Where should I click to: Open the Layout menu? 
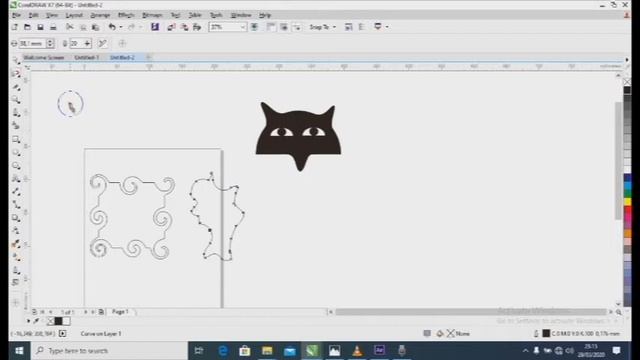74,15
